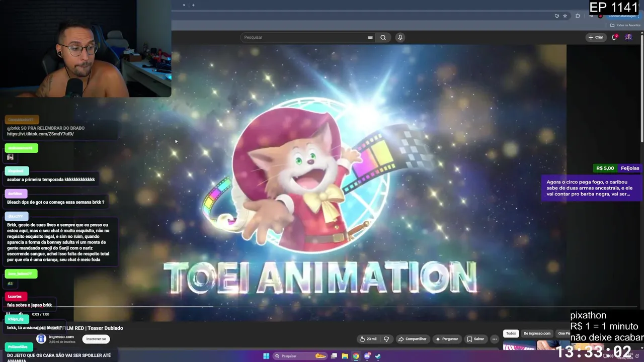The height and width of the screenshot is (362, 644).
Task: Open the ingresso.com channel name link
Action: (61, 337)
